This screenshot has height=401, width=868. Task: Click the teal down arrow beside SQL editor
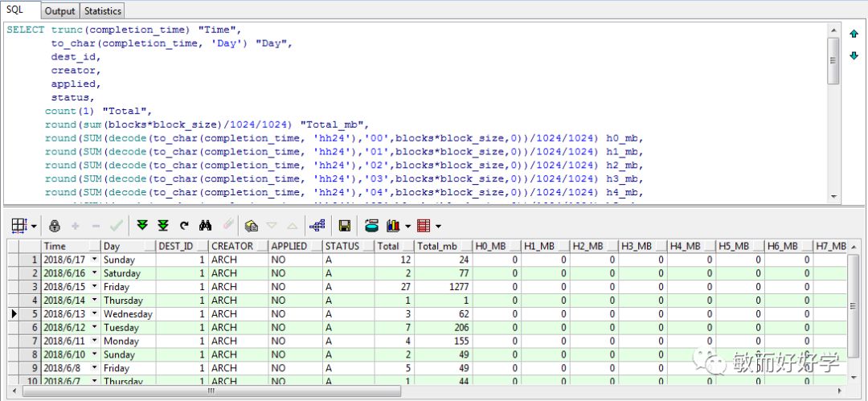tap(854, 55)
